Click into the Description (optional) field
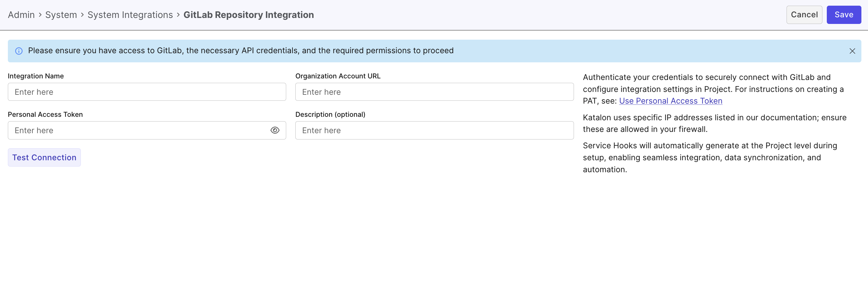The height and width of the screenshot is (301, 868). click(434, 130)
